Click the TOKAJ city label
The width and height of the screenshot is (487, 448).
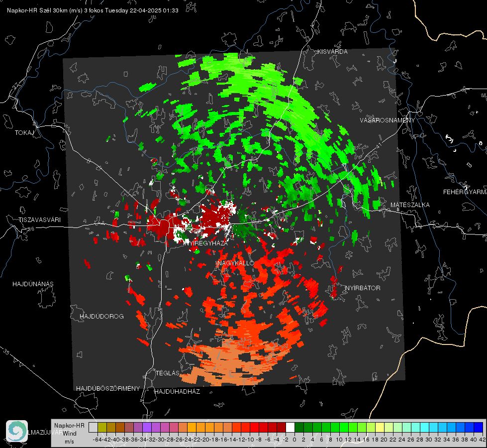click(x=24, y=133)
